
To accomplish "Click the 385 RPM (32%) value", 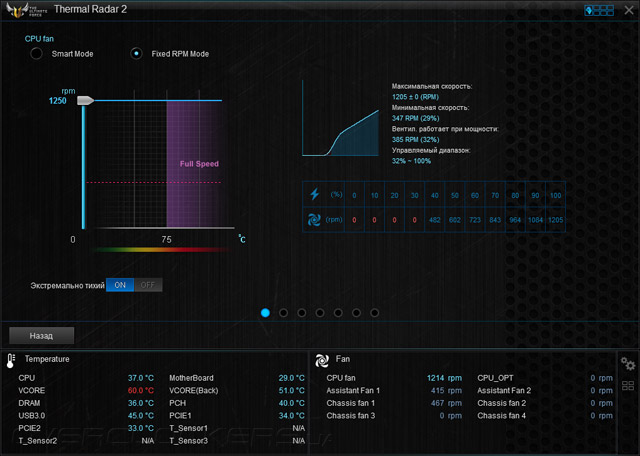I will [x=416, y=139].
